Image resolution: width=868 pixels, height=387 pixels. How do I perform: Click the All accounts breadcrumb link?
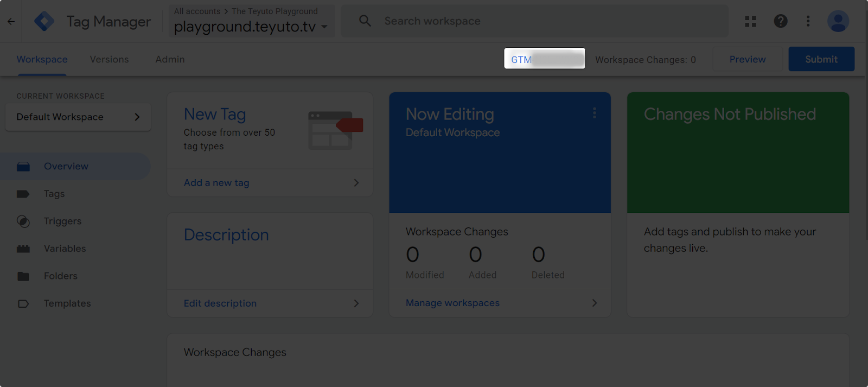click(x=197, y=11)
